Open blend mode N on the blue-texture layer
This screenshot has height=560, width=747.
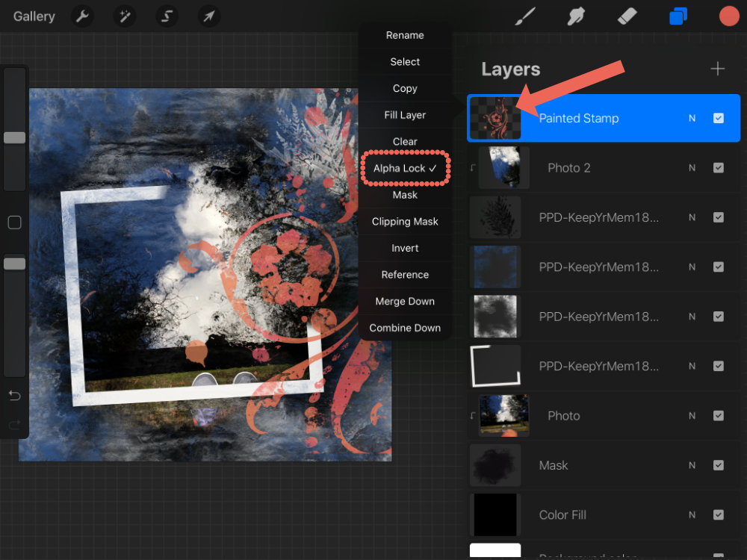(x=692, y=267)
